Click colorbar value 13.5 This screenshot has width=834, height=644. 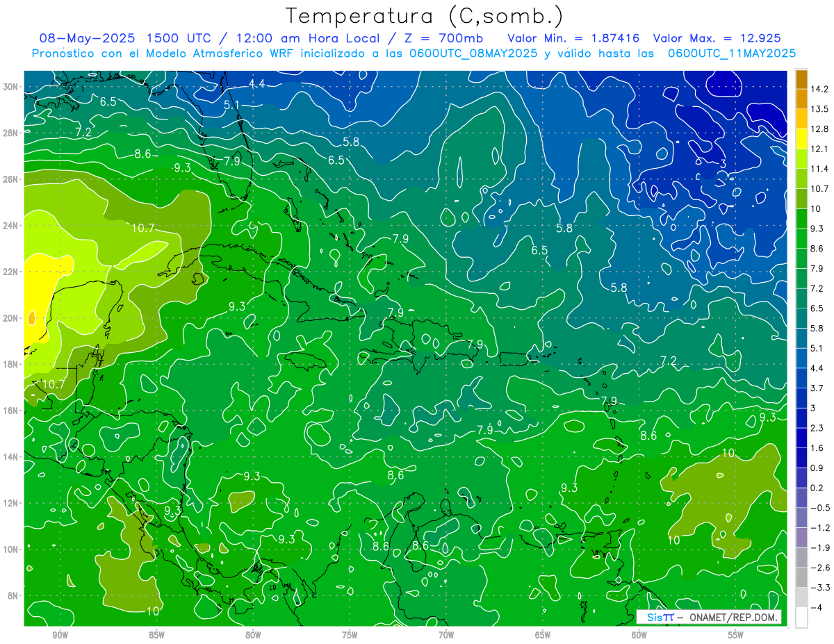(x=820, y=109)
